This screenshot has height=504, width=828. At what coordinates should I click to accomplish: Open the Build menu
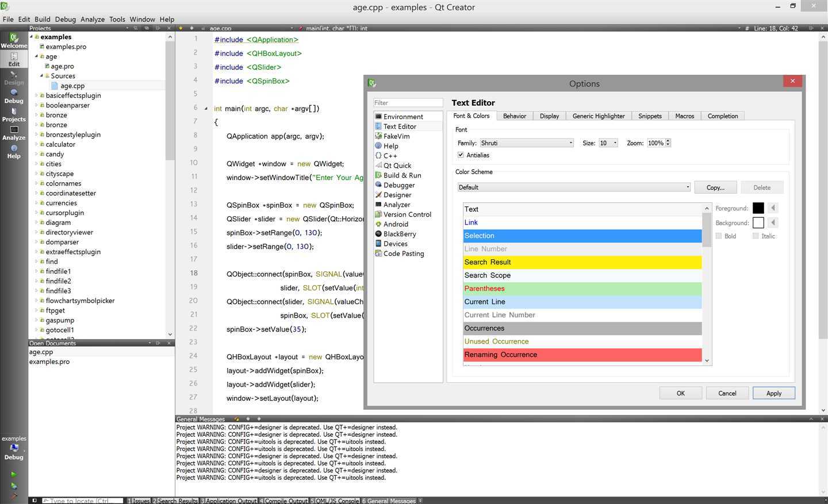pos(43,19)
